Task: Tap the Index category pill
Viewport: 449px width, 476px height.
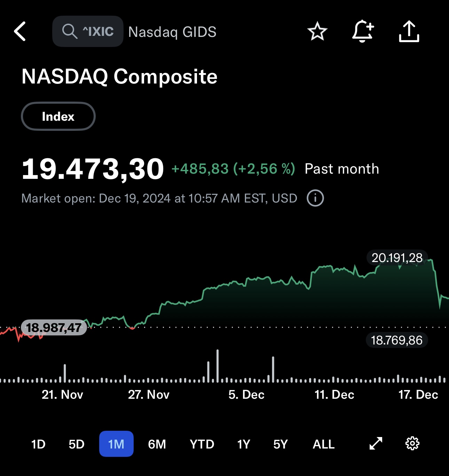Action: coord(58,116)
